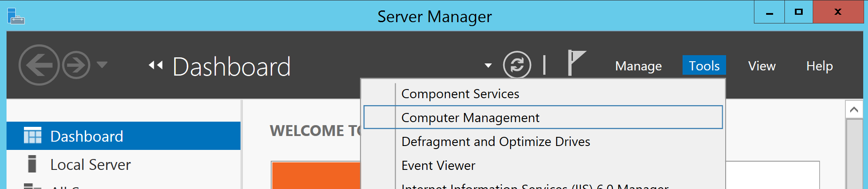The width and height of the screenshot is (868, 189).
Task: Close the Server Manager window
Action: click(838, 12)
